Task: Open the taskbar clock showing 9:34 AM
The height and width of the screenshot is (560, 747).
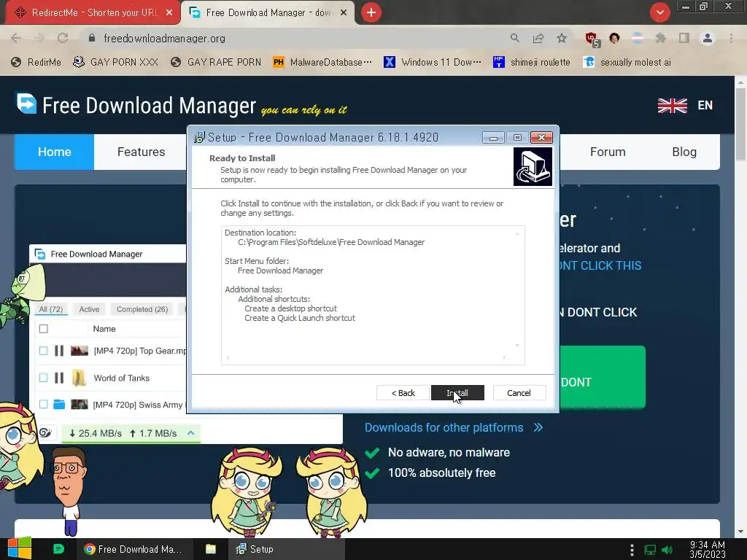Action: pos(708,550)
